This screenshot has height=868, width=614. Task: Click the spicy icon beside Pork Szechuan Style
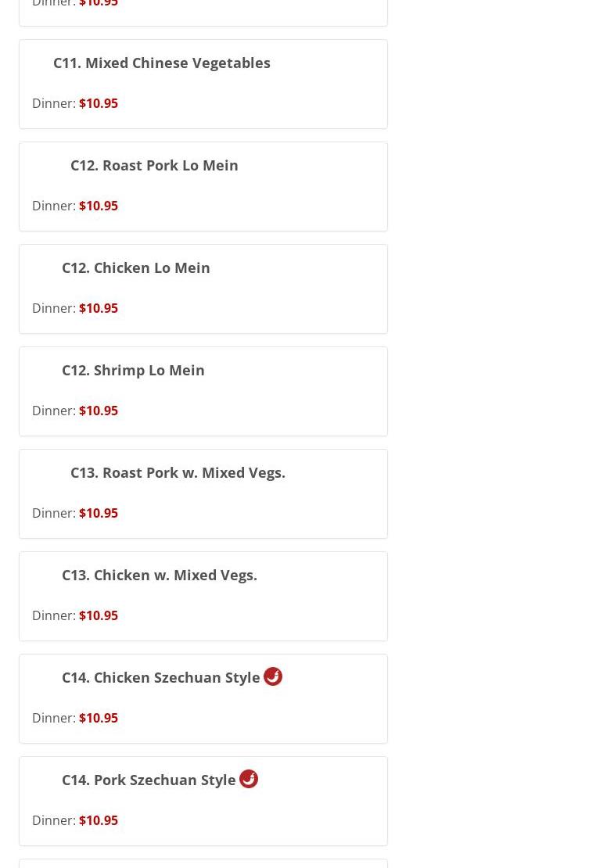pos(249,779)
